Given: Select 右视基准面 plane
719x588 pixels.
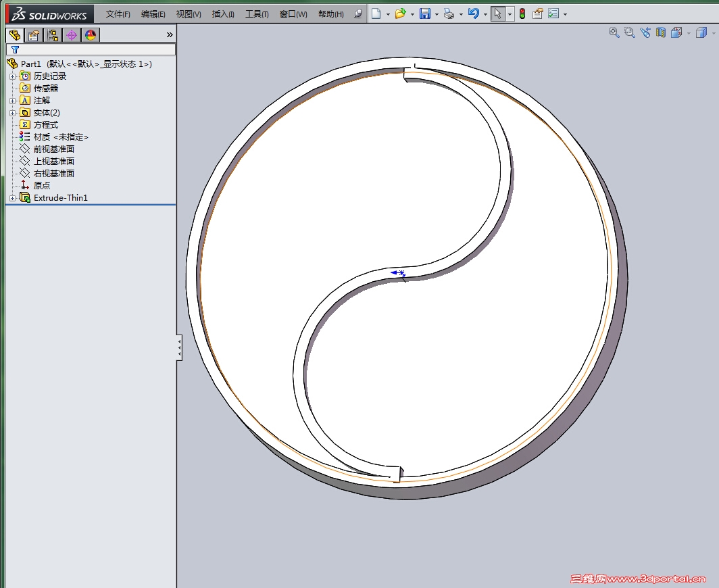Looking at the screenshot, I should click(x=47, y=174).
